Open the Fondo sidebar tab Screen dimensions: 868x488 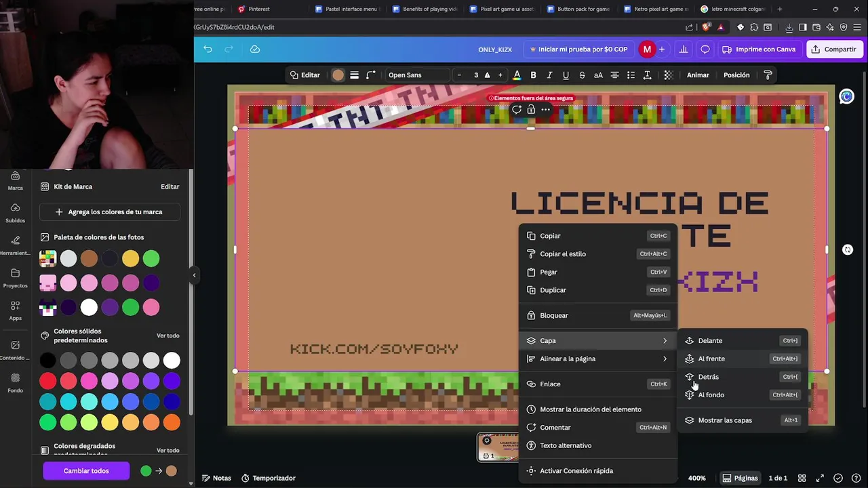coord(15,383)
